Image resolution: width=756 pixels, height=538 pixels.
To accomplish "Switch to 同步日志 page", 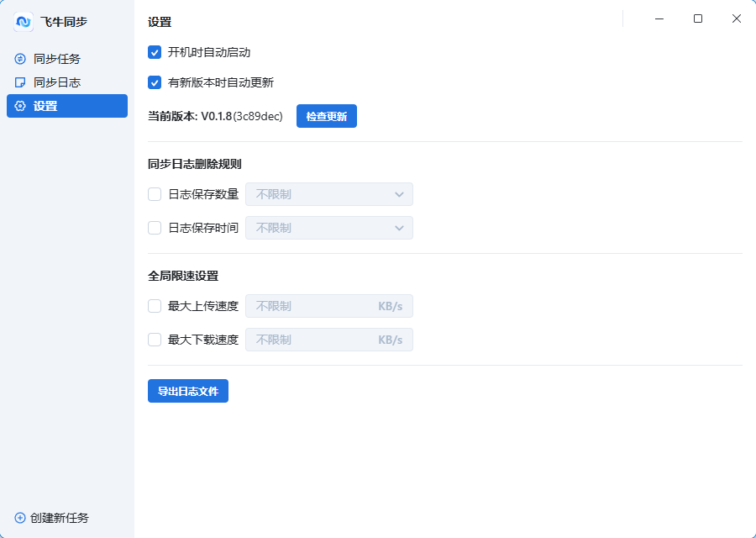I will [x=57, y=82].
